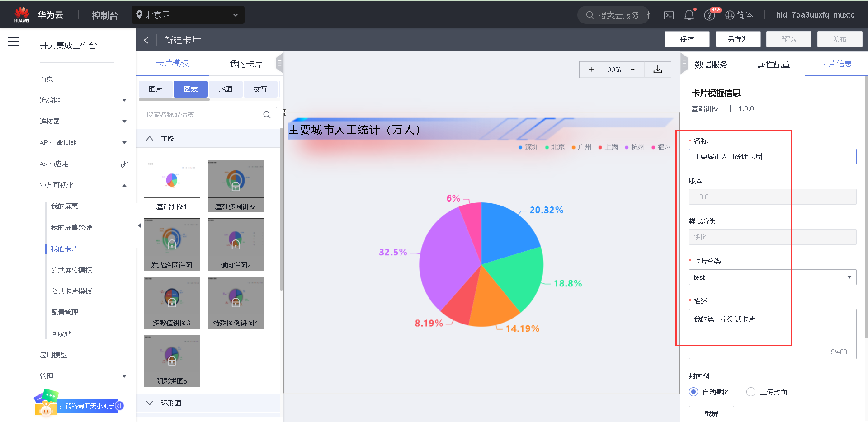
Task: Expand the 管理 menu
Action: [x=124, y=376]
